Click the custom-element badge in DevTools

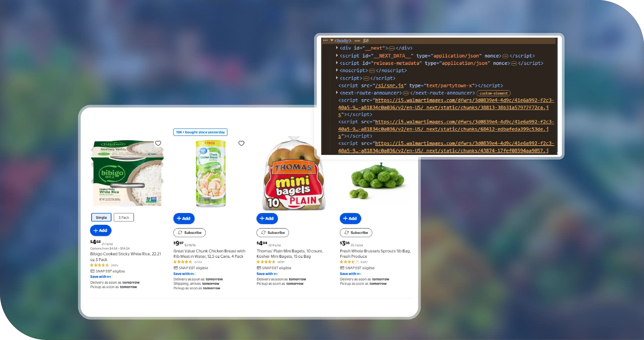pyautogui.click(x=494, y=93)
